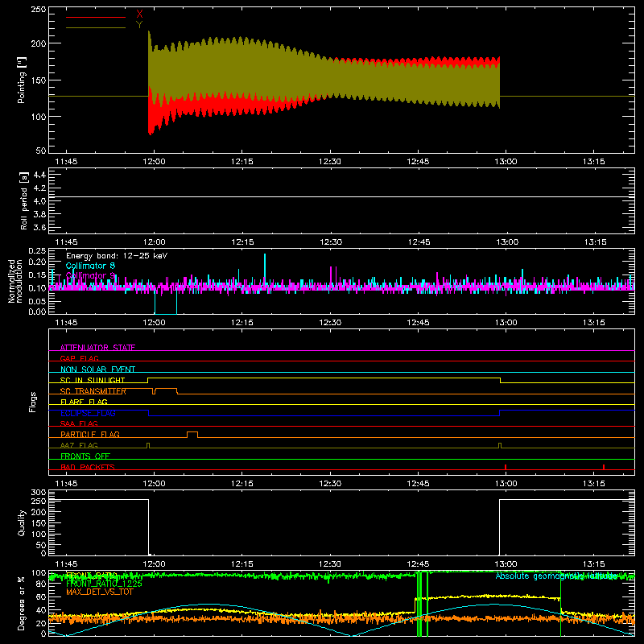Click 12:00 tick under the Pointing plot
This screenshot has width=644, height=644.
(x=154, y=162)
